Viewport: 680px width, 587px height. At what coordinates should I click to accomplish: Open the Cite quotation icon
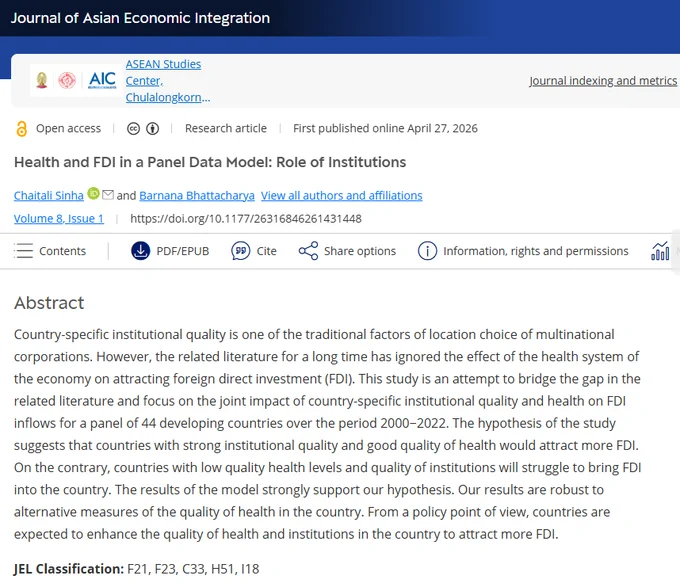click(x=240, y=251)
